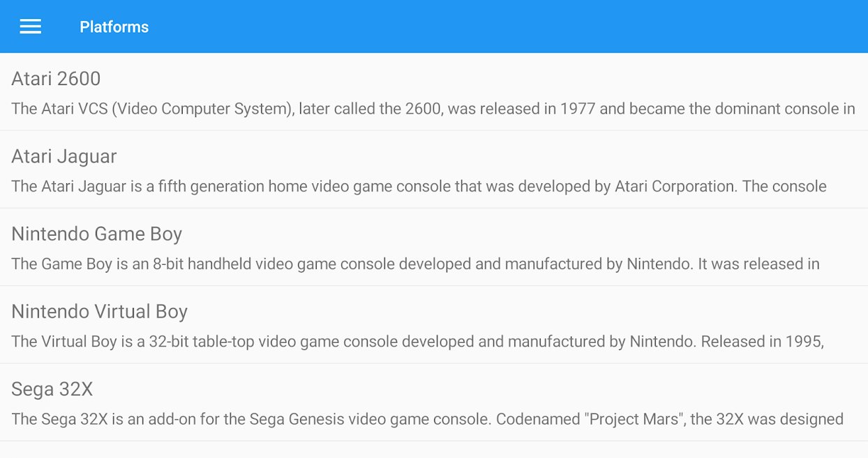Select the Atari VCS description line
Image resolution: width=868 pixels, height=458 pixels.
click(433, 109)
